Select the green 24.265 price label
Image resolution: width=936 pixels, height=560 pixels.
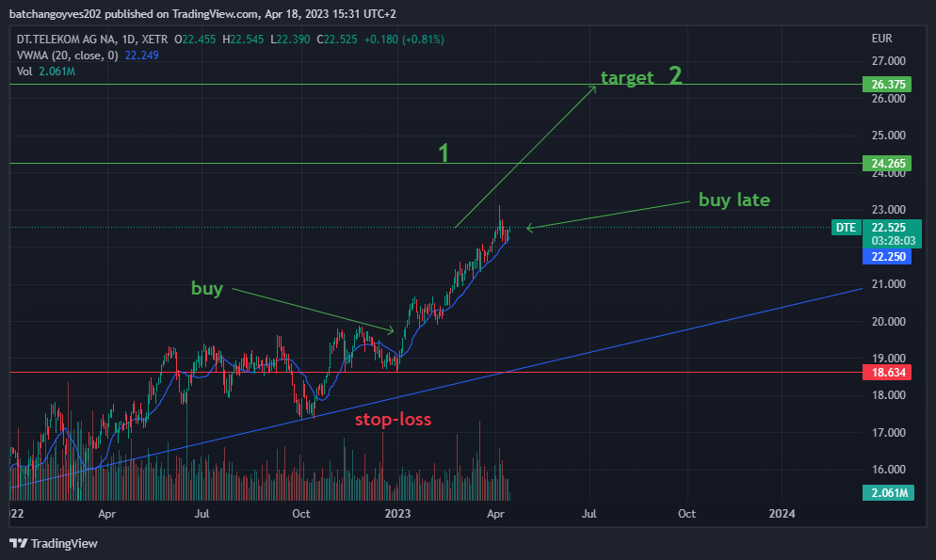[887, 164]
